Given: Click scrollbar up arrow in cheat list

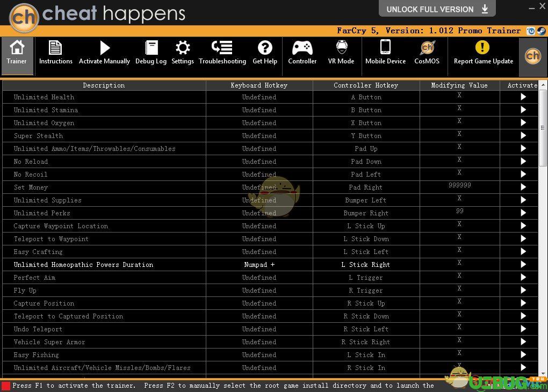Looking at the screenshot, I should point(543,84).
